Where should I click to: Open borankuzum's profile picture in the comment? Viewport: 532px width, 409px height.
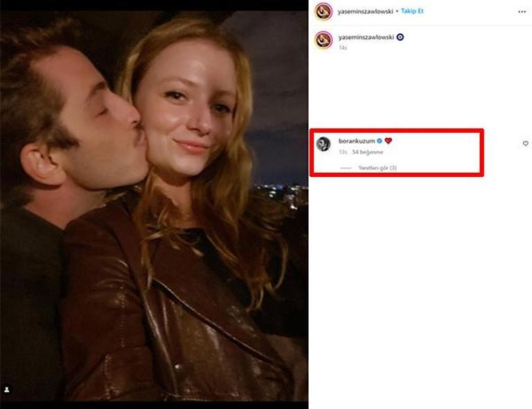pyautogui.click(x=323, y=144)
